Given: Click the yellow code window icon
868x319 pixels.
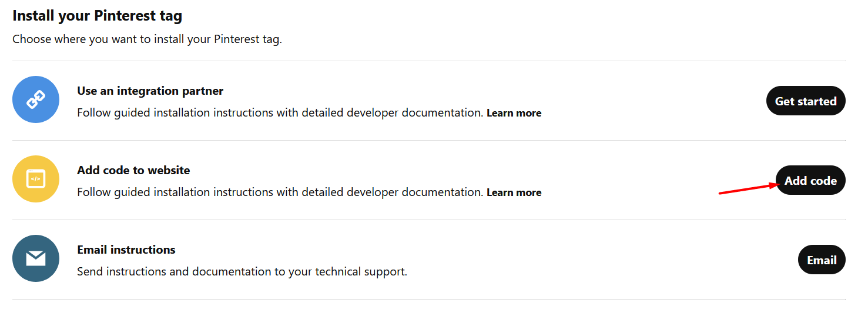Looking at the screenshot, I should coord(36,179).
